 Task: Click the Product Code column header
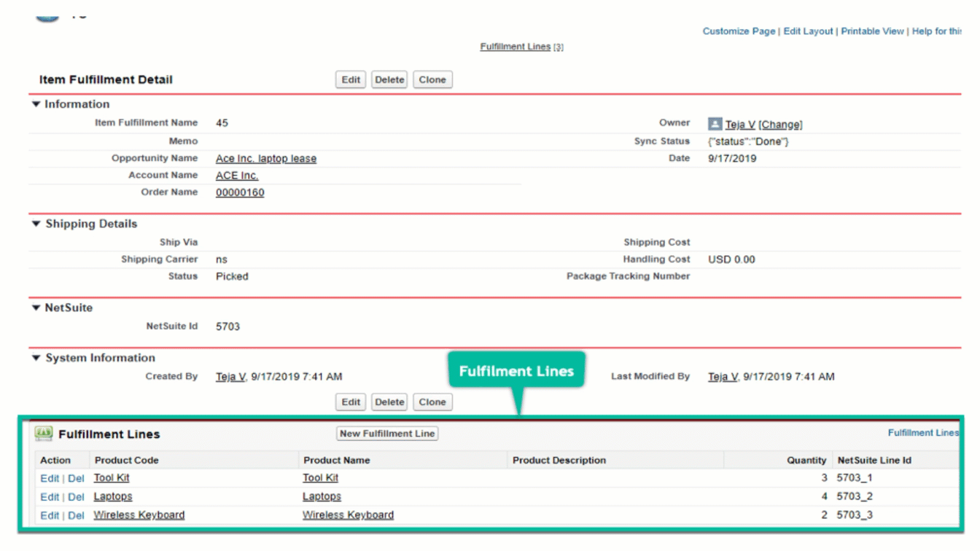coord(126,460)
